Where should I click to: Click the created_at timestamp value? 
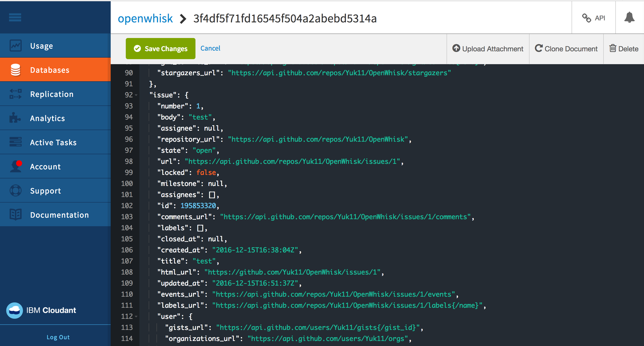pos(255,250)
